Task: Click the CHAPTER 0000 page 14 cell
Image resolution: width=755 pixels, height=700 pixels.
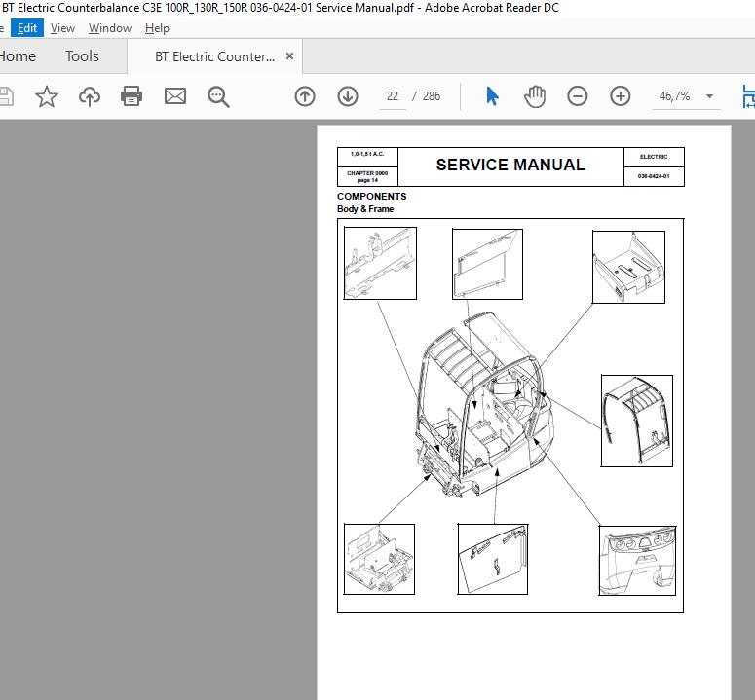Action: tap(367, 176)
